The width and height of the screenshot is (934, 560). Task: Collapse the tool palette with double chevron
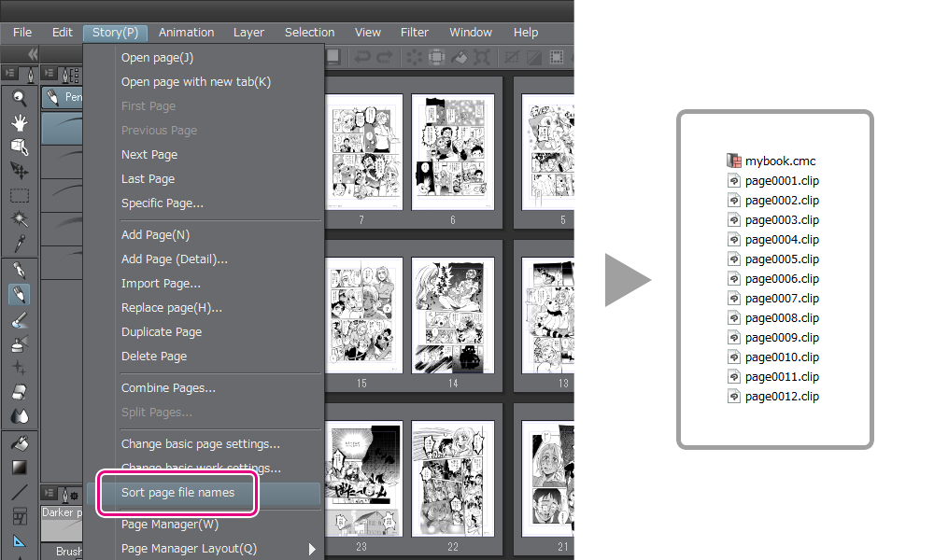point(33,54)
